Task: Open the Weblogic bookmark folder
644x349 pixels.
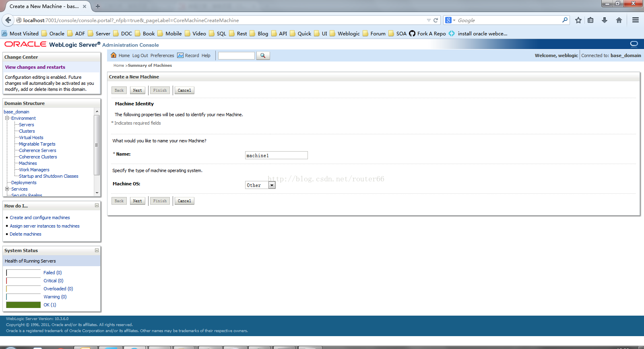Action: coord(345,33)
